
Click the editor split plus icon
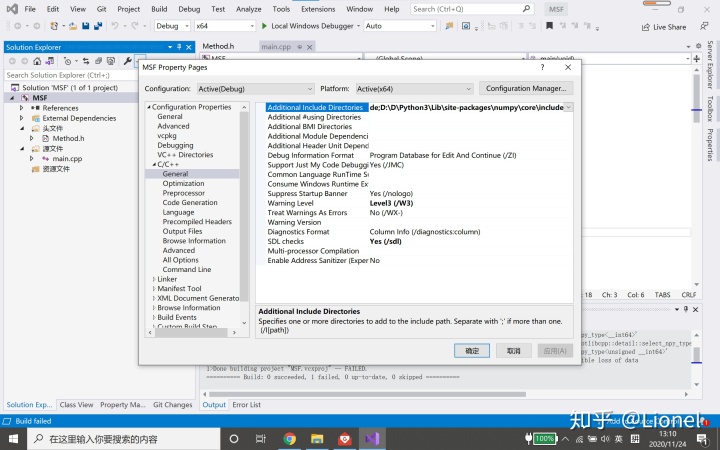point(697,59)
